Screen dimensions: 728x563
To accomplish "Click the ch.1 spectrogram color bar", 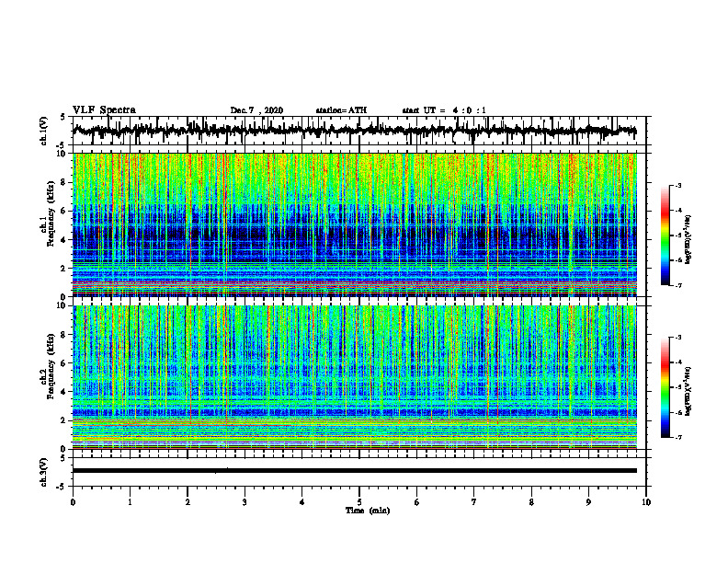I will click(665, 236).
